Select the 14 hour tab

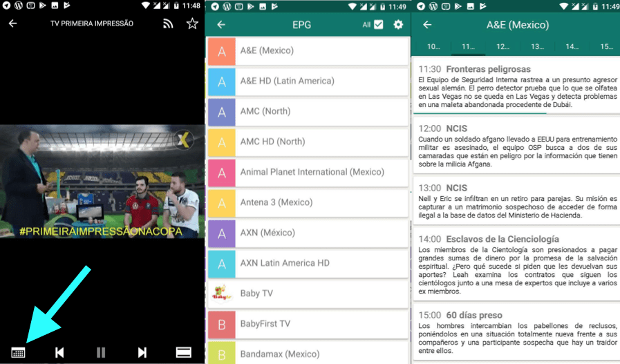click(572, 47)
